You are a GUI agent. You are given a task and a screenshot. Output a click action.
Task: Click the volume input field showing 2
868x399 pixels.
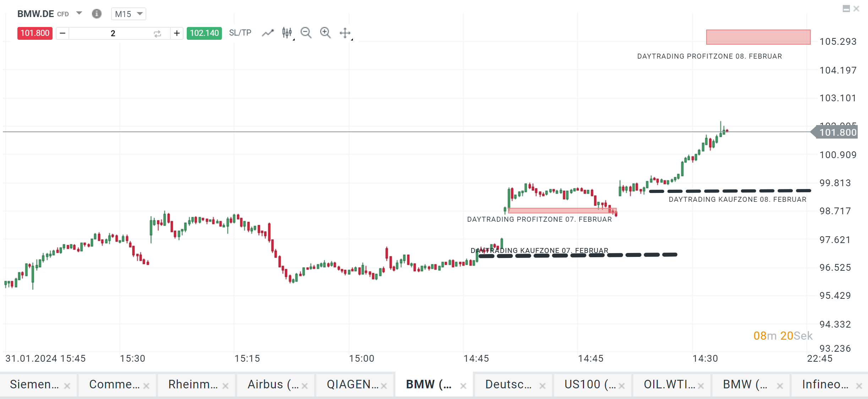tap(113, 33)
